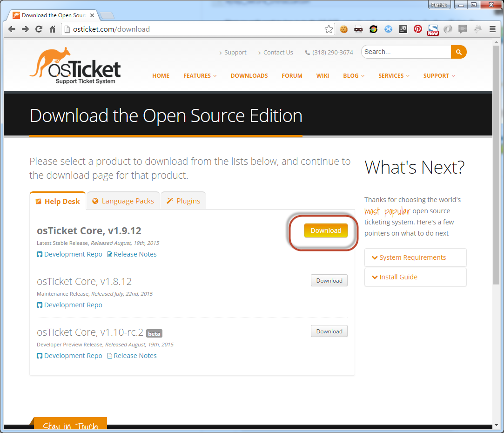Go to the HOME menu item
The image size is (504, 433).
(x=161, y=75)
